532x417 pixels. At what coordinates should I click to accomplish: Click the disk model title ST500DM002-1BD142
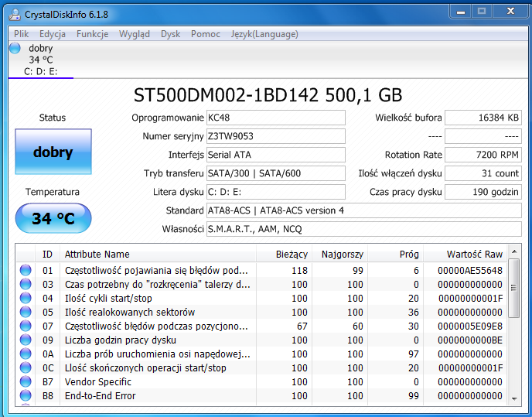[268, 95]
